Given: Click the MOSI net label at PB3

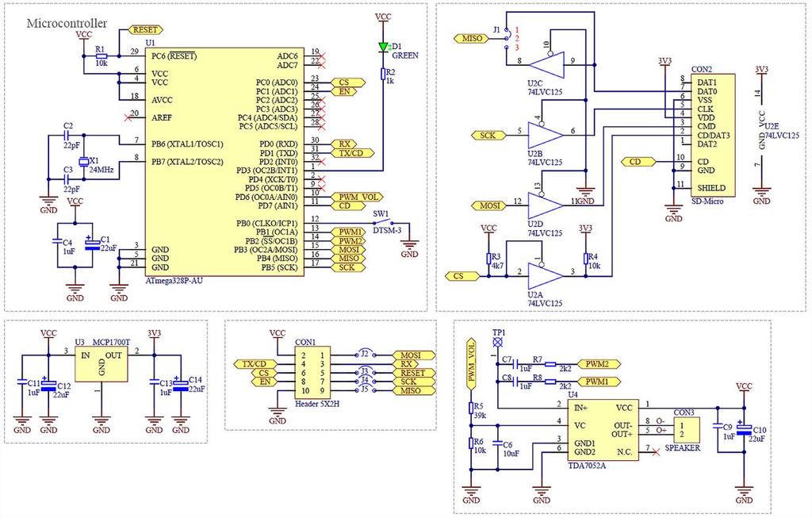Looking at the screenshot, I should pos(348,250).
